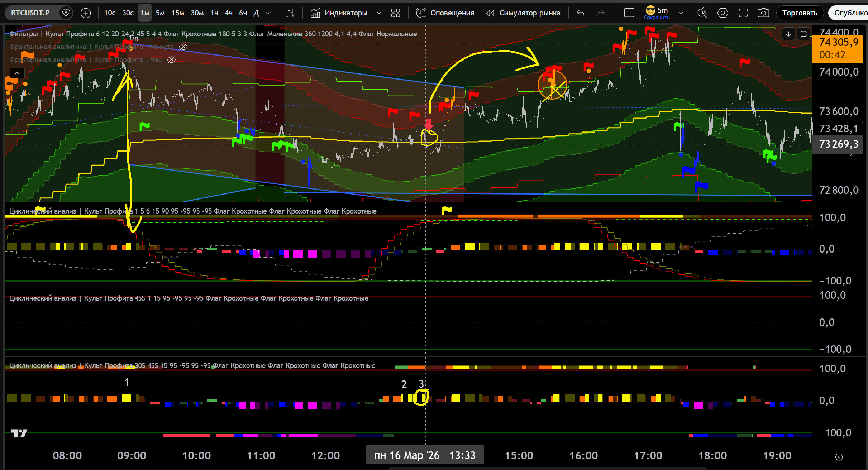Image resolution: width=868 pixels, height=470 pixels.
Task: Toggle visibility of Фрактальная аналитика Минута indicator
Action: (183, 47)
